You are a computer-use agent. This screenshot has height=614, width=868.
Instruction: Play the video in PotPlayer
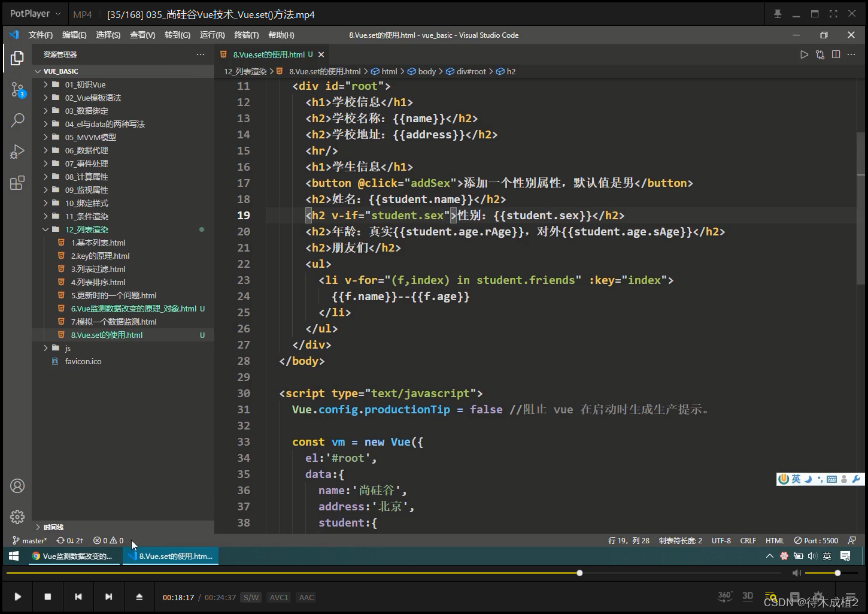[x=18, y=597]
